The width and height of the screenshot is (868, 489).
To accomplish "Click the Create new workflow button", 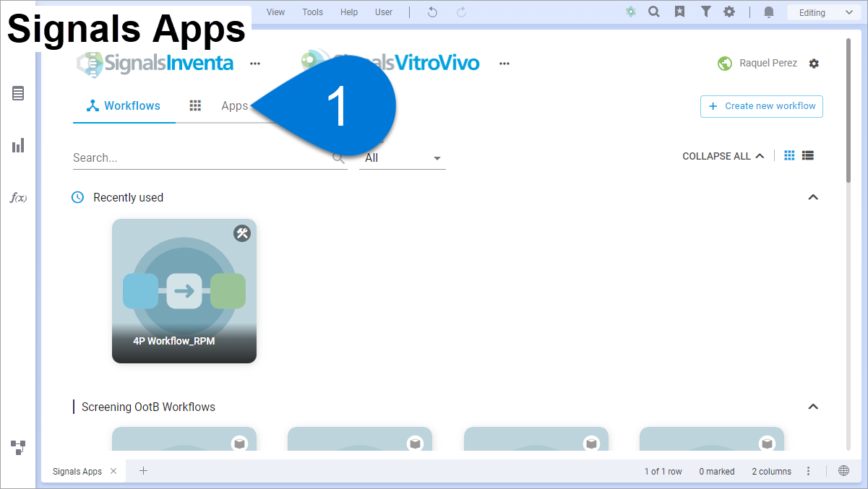I will click(762, 106).
